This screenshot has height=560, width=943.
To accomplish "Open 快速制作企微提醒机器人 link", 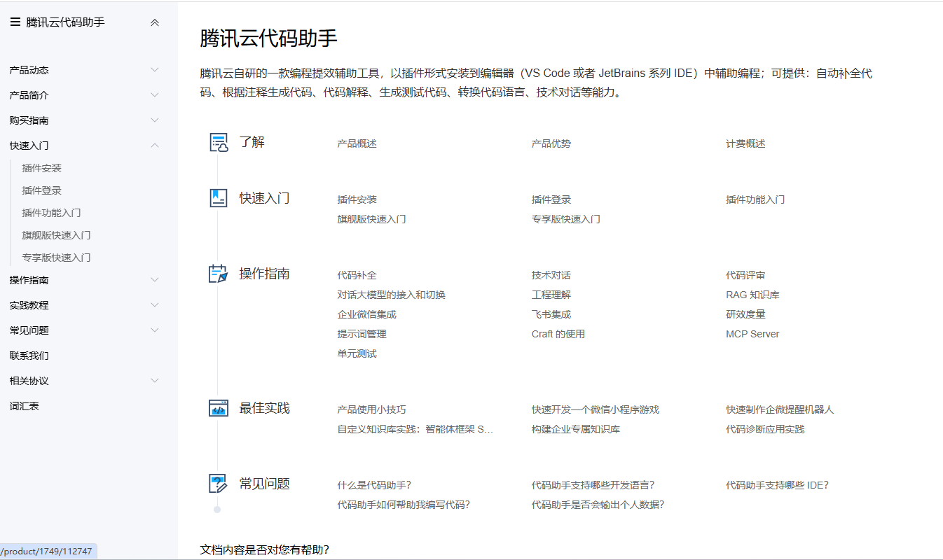I will pos(780,409).
